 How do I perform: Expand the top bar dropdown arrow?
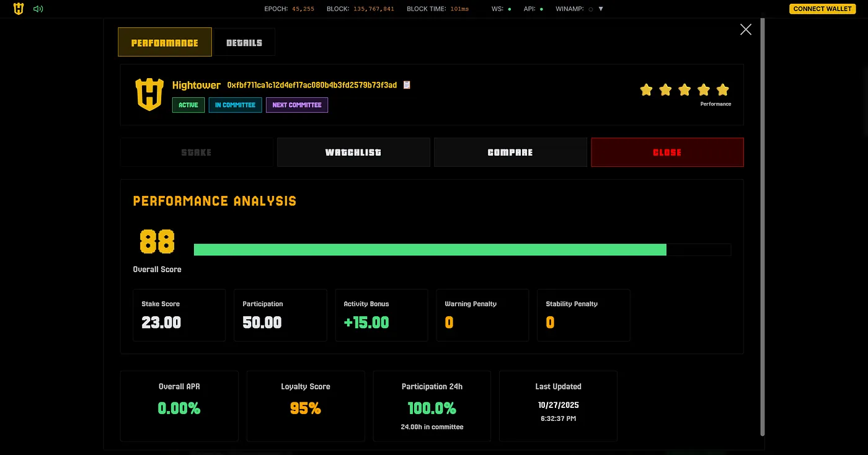point(601,9)
